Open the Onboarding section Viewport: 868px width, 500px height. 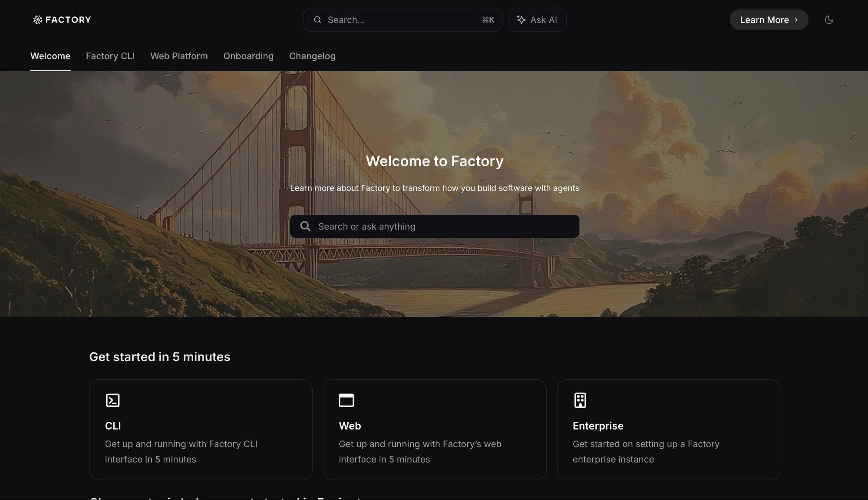pyautogui.click(x=248, y=56)
